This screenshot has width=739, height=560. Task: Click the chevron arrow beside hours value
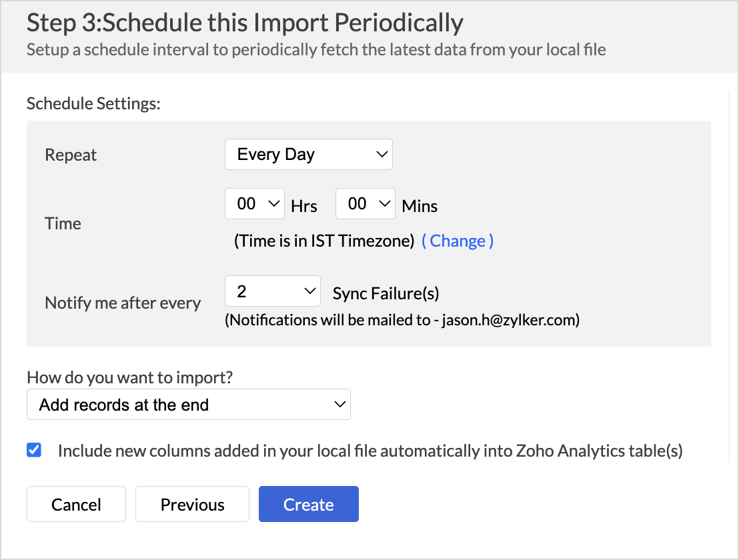(273, 204)
